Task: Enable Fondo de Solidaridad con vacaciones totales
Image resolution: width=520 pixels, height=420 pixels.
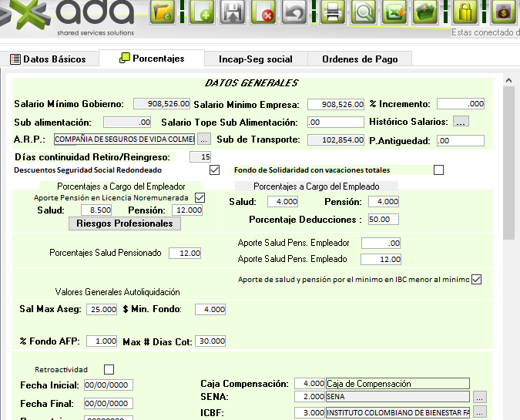Action: click(x=439, y=170)
